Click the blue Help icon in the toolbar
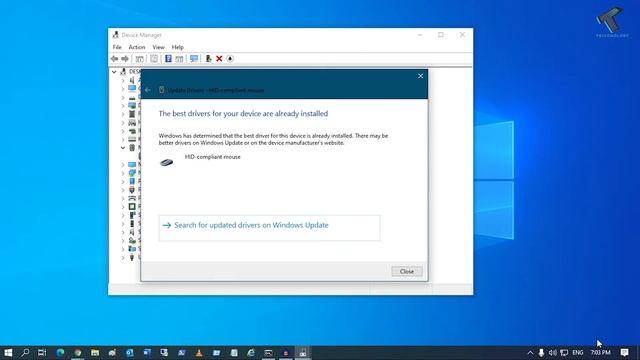This screenshot has width=640, height=360. (x=168, y=59)
